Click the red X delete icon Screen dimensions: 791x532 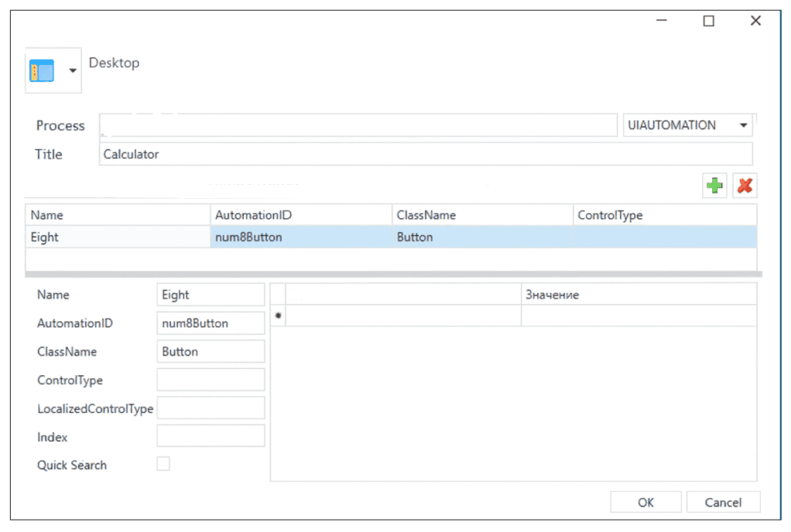point(745,186)
